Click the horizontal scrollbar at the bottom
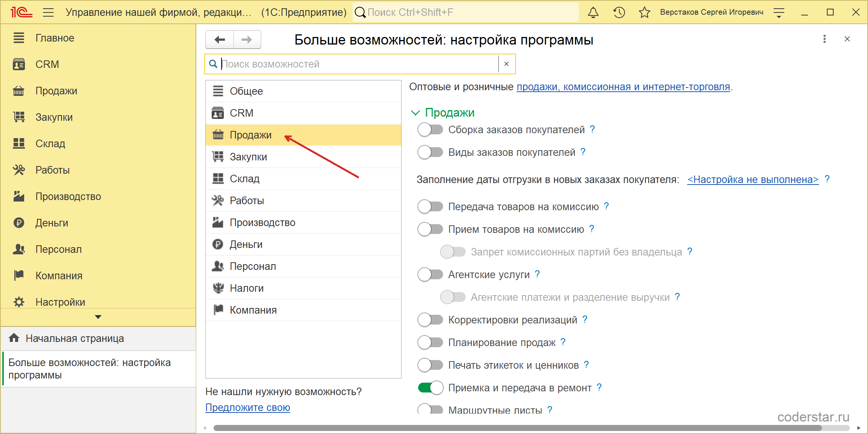 (518, 428)
